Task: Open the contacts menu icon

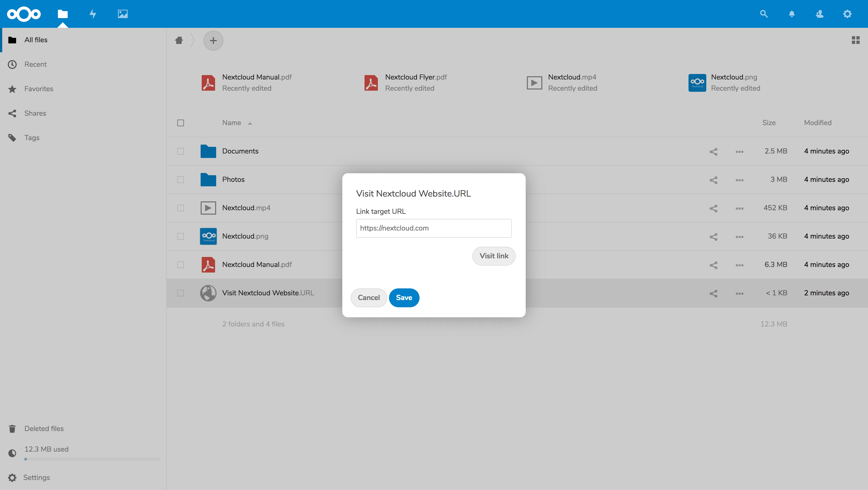Action: coord(819,14)
